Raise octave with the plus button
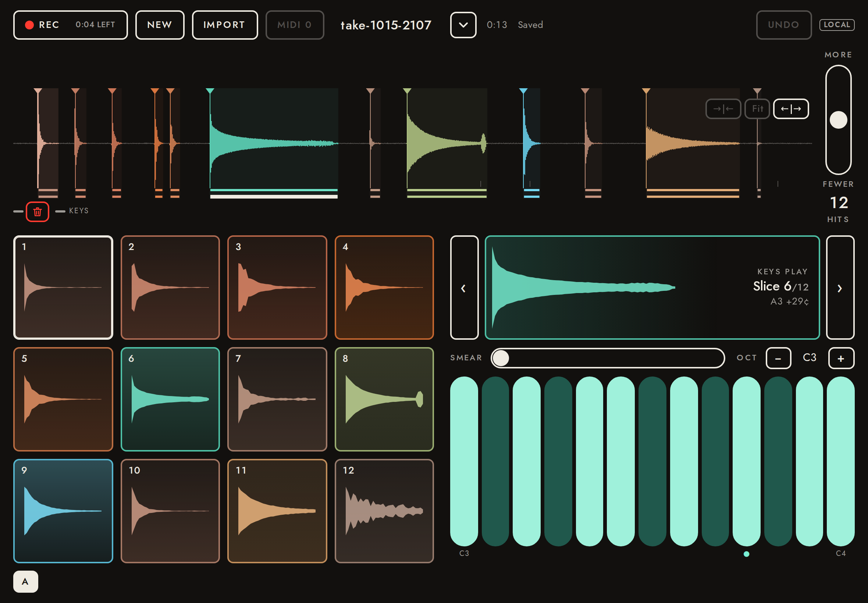 [x=841, y=358]
